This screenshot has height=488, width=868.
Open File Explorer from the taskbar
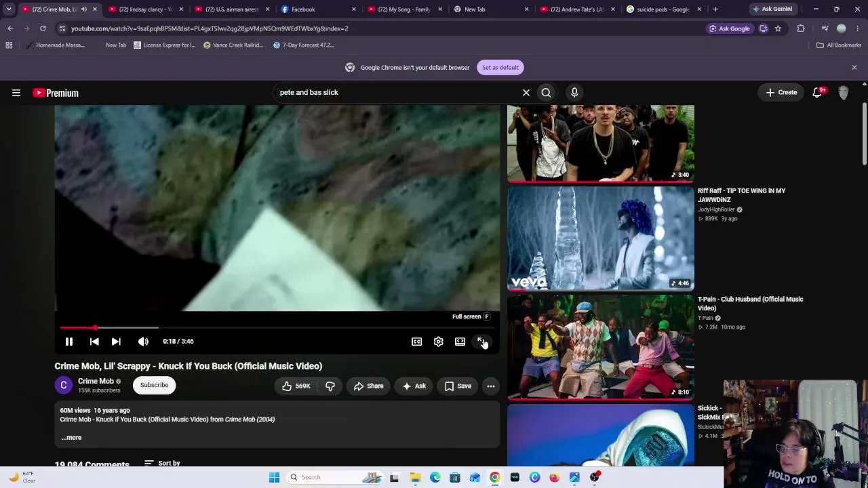tap(415, 477)
